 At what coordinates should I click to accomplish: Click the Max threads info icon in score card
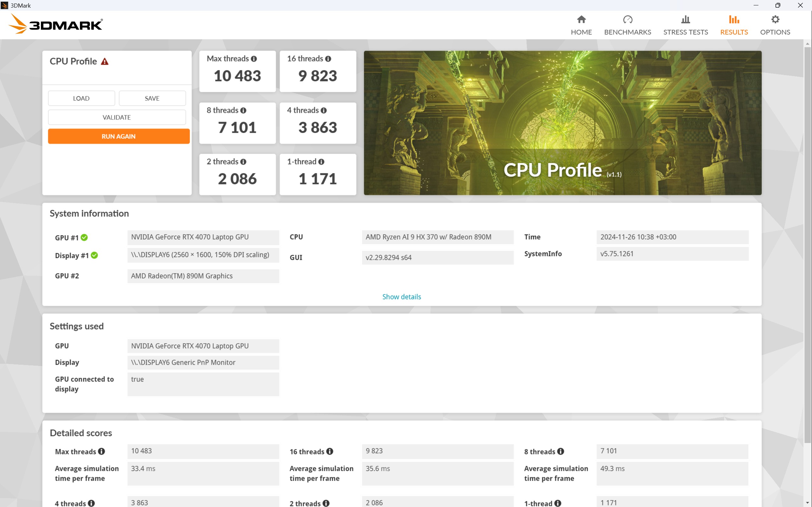point(254,59)
